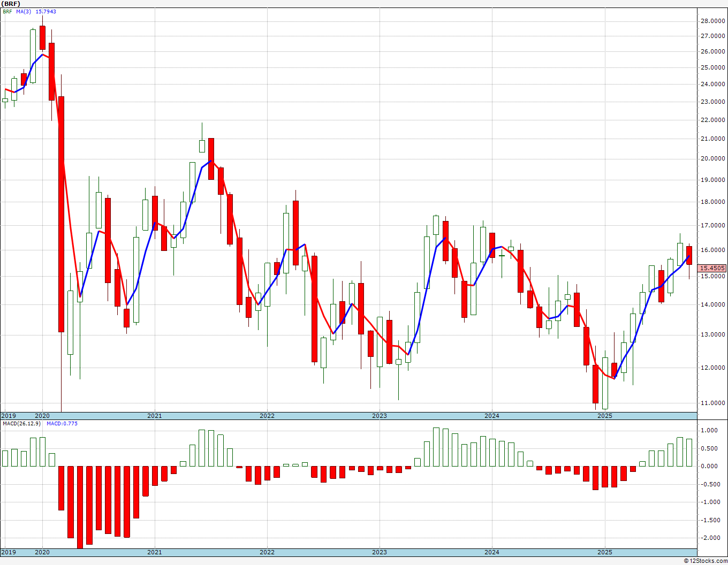The width and height of the screenshot is (728, 565).
Task: Click the 11.0000 price axis label
Action: pos(713,402)
